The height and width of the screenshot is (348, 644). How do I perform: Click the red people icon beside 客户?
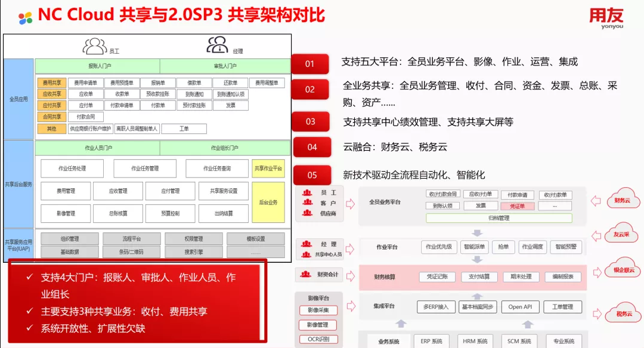308,203
